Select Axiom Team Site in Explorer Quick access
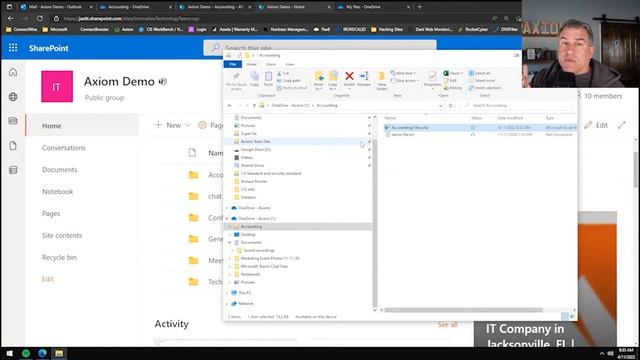The width and height of the screenshot is (640, 360). click(256, 142)
